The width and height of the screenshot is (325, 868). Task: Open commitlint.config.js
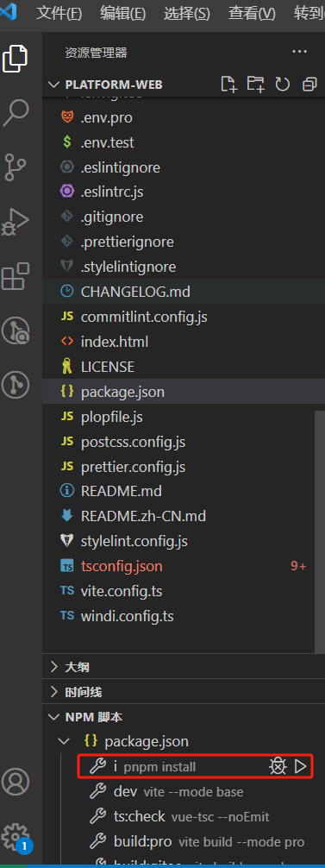(x=184, y=317)
